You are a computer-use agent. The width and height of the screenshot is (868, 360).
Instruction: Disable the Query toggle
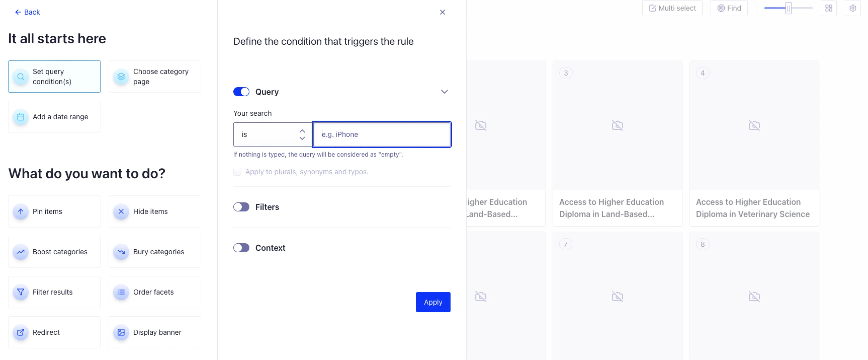241,91
